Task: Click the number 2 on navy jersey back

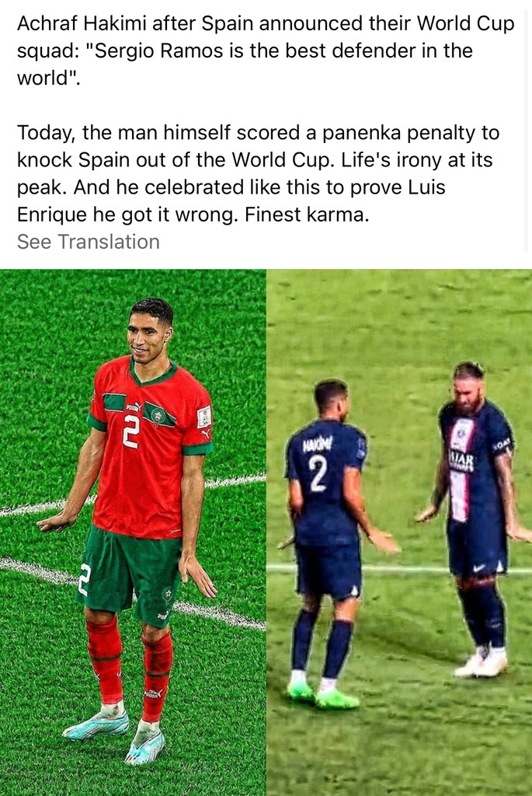Action: 318,477
